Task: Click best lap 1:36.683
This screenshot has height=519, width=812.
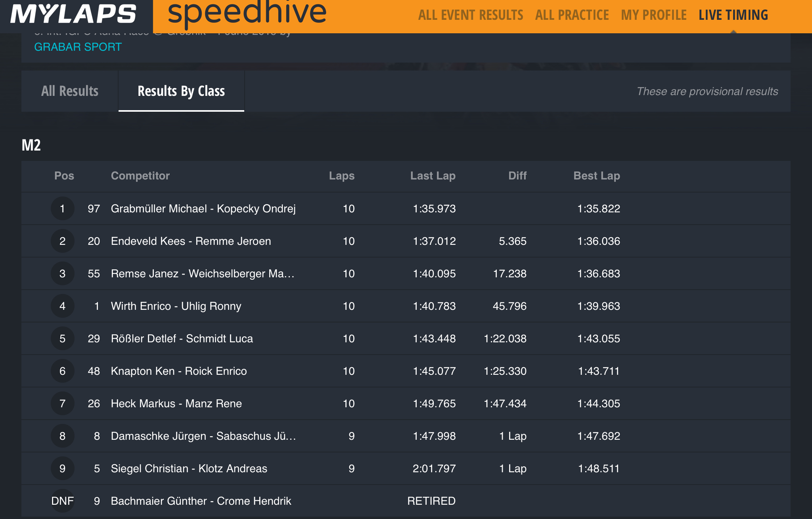Action: pyautogui.click(x=599, y=273)
